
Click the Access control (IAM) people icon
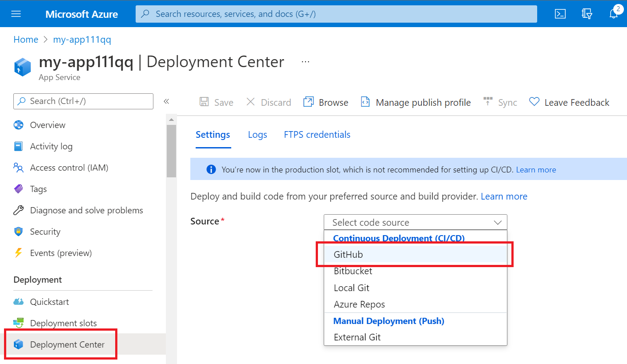18,168
